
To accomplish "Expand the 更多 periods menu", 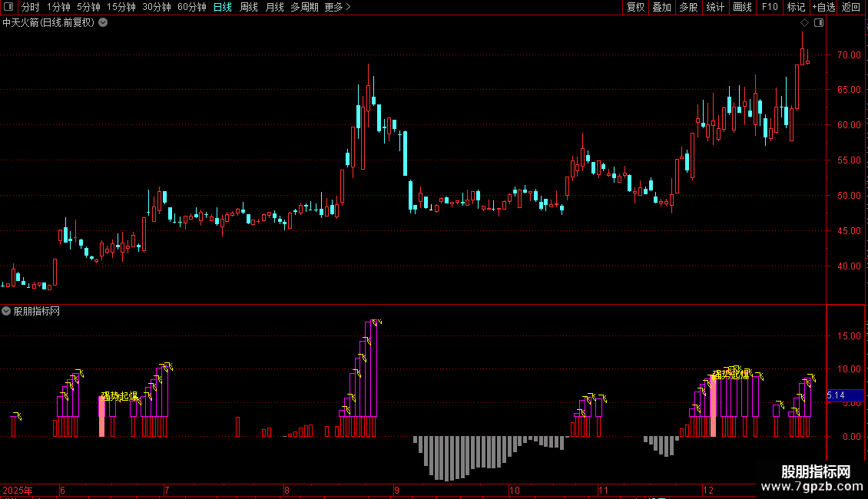I will coord(337,7).
